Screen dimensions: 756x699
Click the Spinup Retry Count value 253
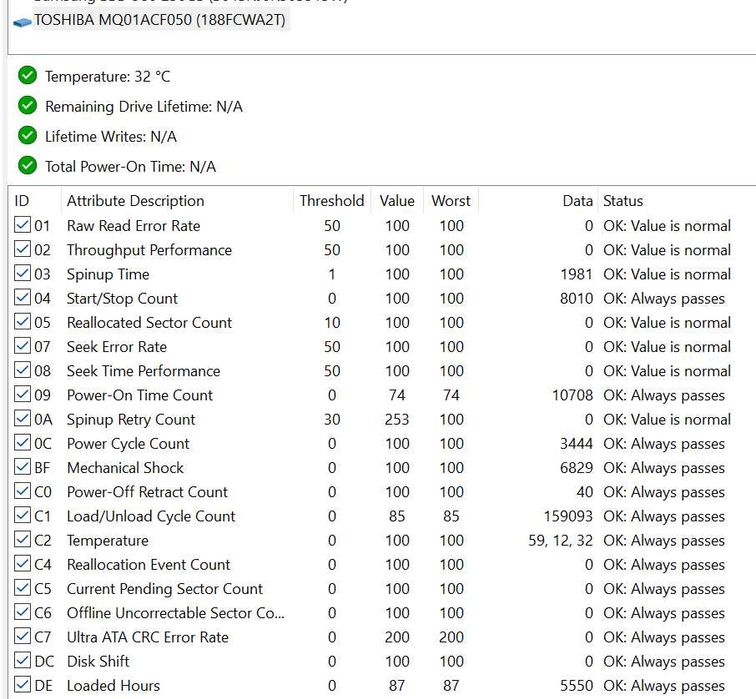397,419
